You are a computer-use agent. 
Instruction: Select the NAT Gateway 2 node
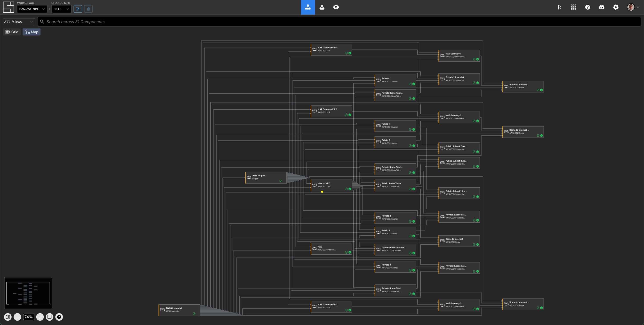pyautogui.click(x=459, y=117)
